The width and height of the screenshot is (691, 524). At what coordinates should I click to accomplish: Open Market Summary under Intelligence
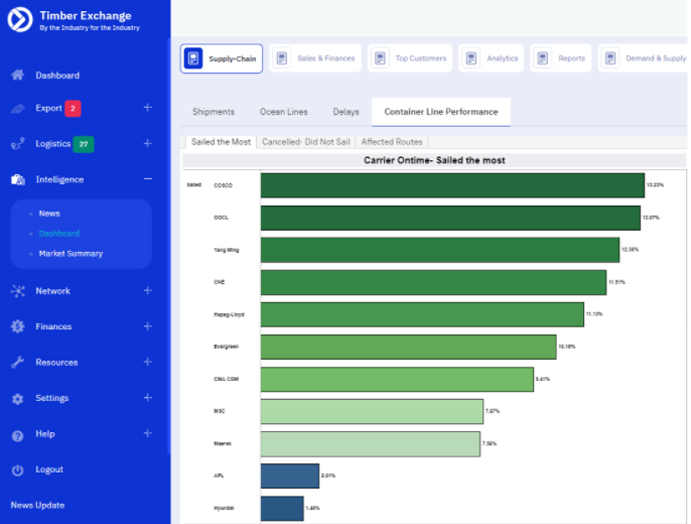(71, 253)
